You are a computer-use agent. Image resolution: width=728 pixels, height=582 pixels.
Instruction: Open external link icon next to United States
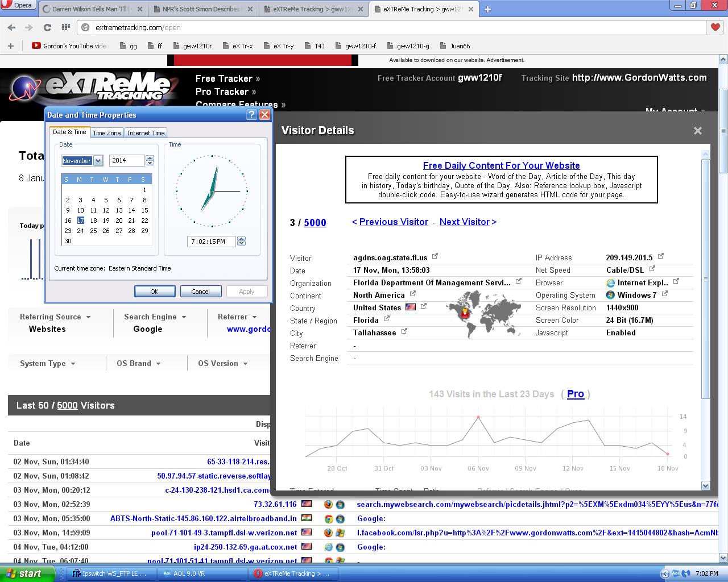424,306
